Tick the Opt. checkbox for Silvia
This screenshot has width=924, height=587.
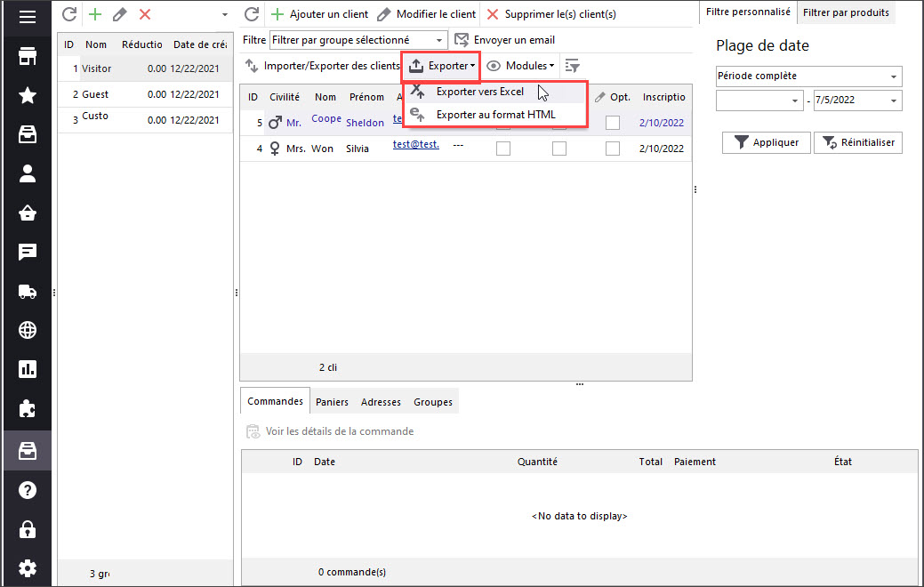point(613,149)
